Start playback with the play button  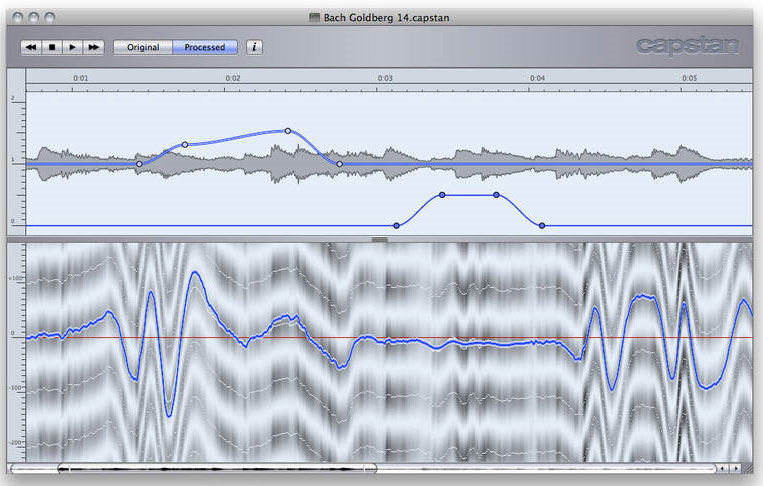73,47
